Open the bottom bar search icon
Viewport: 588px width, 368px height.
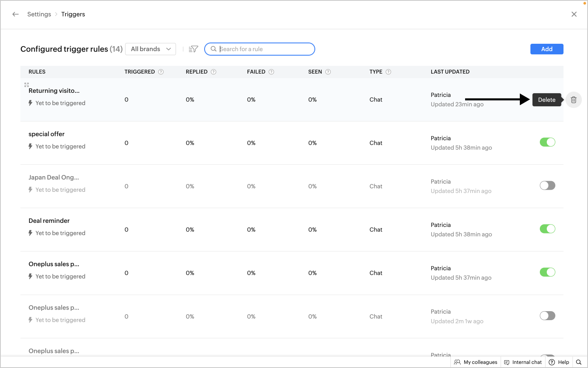point(579,362)
